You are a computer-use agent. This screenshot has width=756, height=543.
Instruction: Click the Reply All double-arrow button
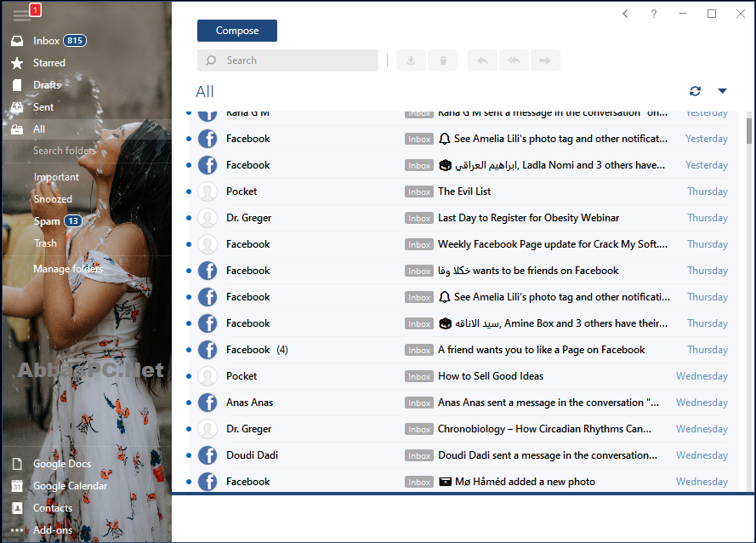pos(514,60)
